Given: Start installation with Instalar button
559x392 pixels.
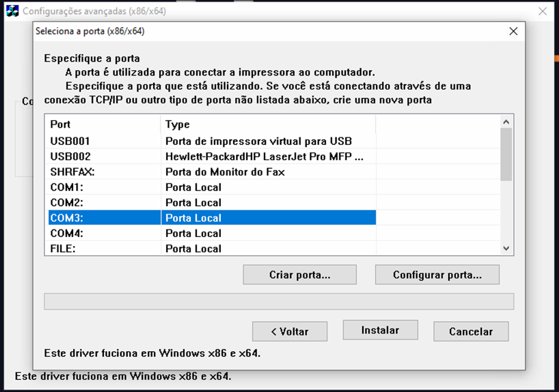Looking at the screenshot, I should (380, 330).
